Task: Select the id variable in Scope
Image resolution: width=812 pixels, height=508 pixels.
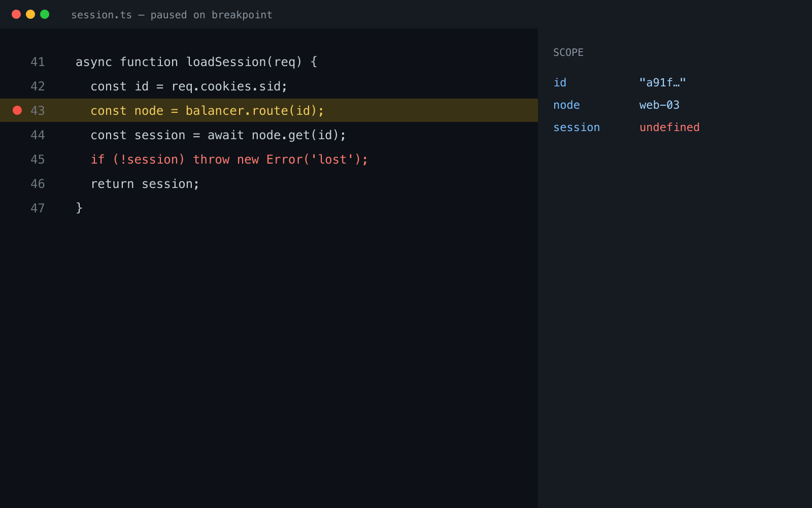Action: 560,83
